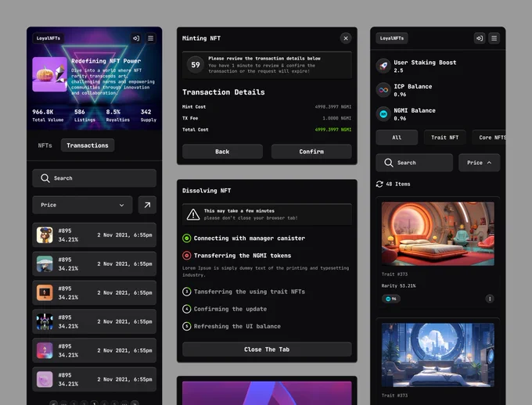This screenshot has height=405, width=532.
Task: Click the magnifier icon in Transactions search
Action: pyautogui.click(x=45, y=178)
